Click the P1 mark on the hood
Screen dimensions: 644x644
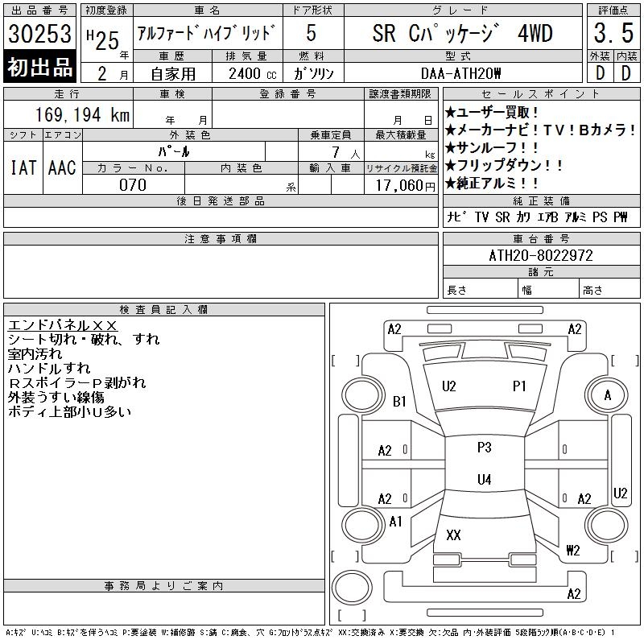(519, 386)
